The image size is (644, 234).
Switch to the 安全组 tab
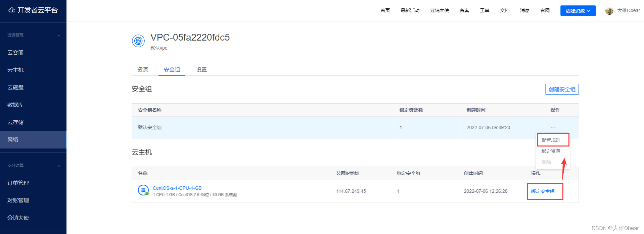click(x=172, y=69)
